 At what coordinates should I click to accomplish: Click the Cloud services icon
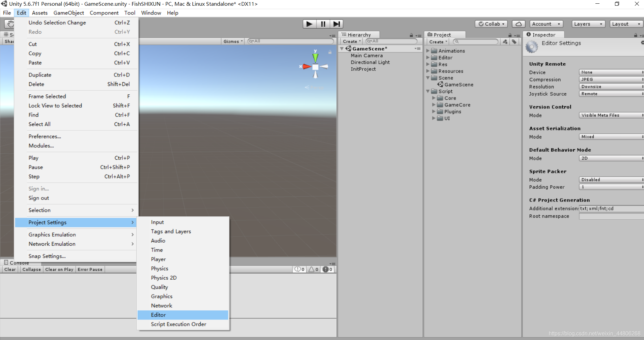(x=519, y=24)
